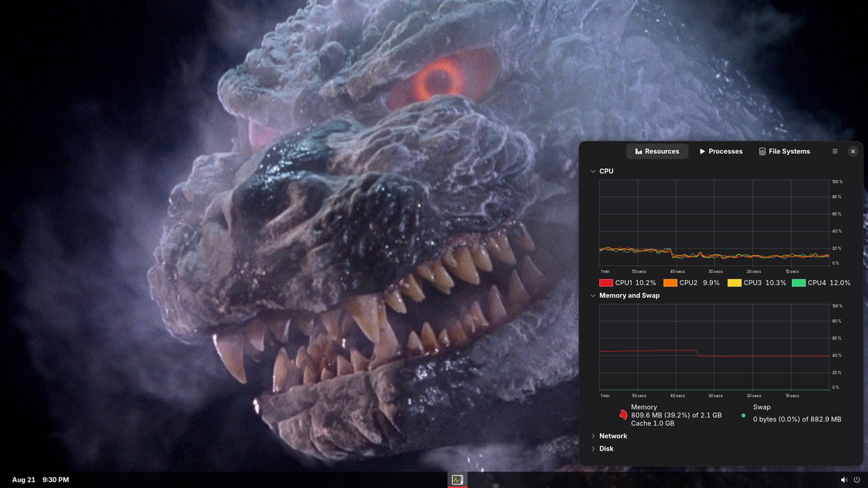Open the System Monitor hamburger menu

pyautogui.click(x=835, y=151)
